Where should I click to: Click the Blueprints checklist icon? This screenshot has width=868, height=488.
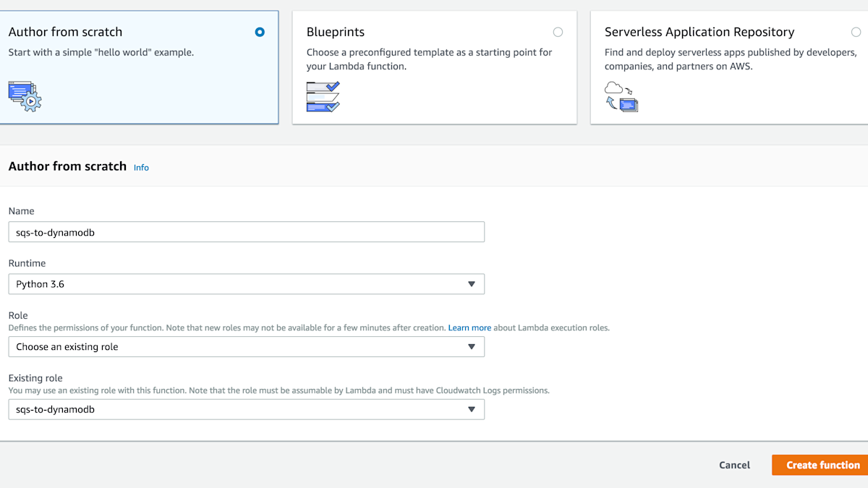tap(323, 96)
